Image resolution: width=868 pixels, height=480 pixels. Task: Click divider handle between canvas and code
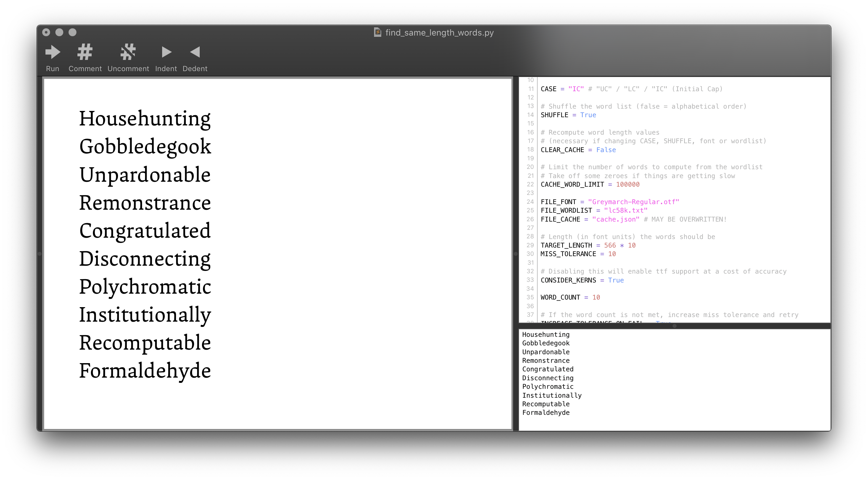click(515, 254)
